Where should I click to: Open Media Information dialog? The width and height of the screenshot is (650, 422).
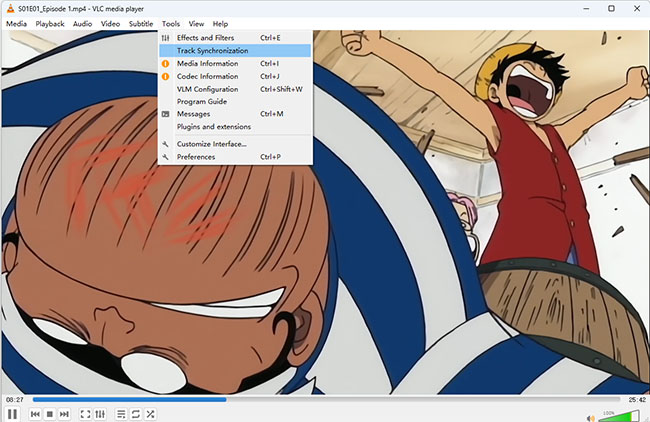coord(235,63)
